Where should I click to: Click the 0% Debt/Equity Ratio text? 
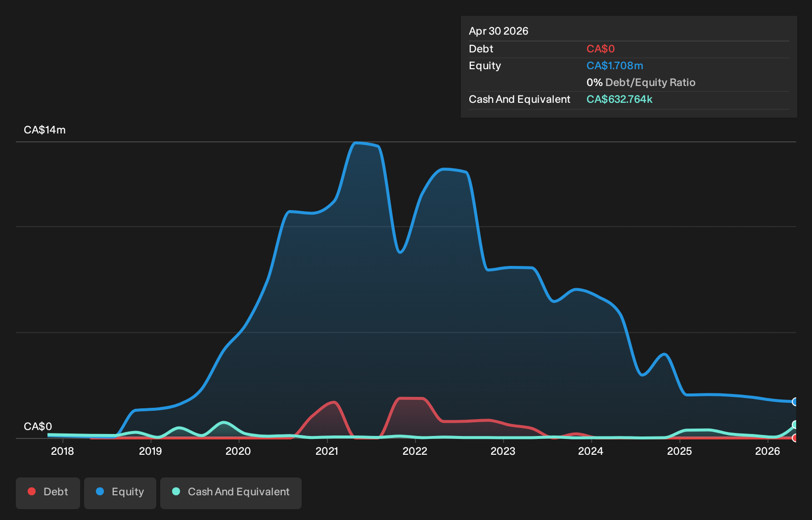point(641,83)
